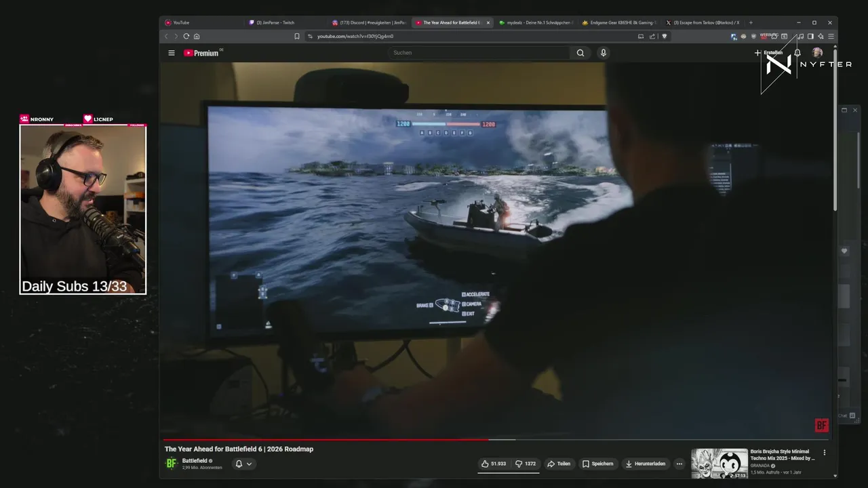Click the Battlefield 6 video player

(496, 251)
